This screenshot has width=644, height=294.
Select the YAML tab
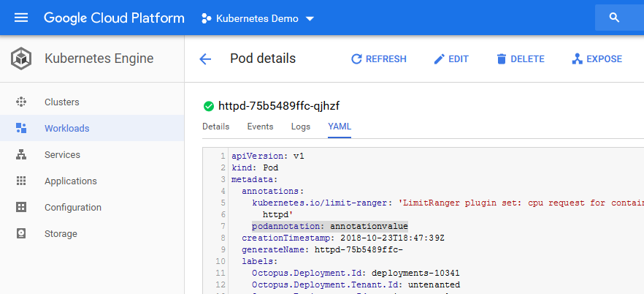point(340,127)
